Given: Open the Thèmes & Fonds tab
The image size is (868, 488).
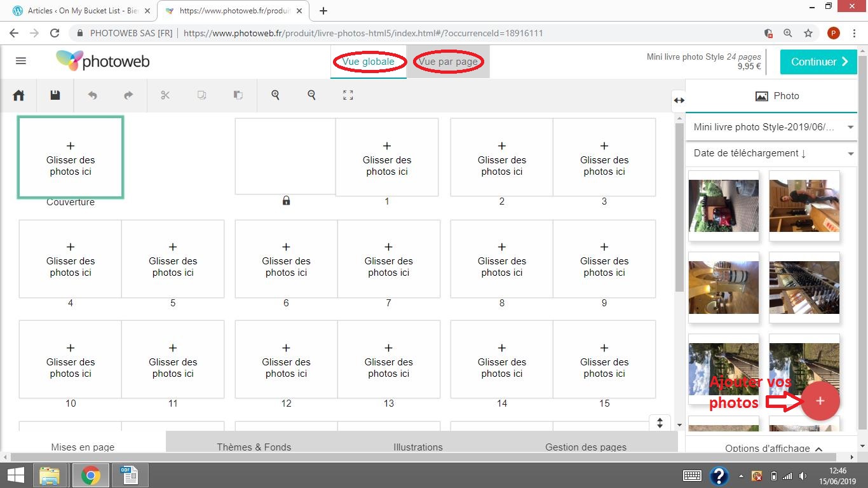Looking at the screenshot, I should [254, 447].
